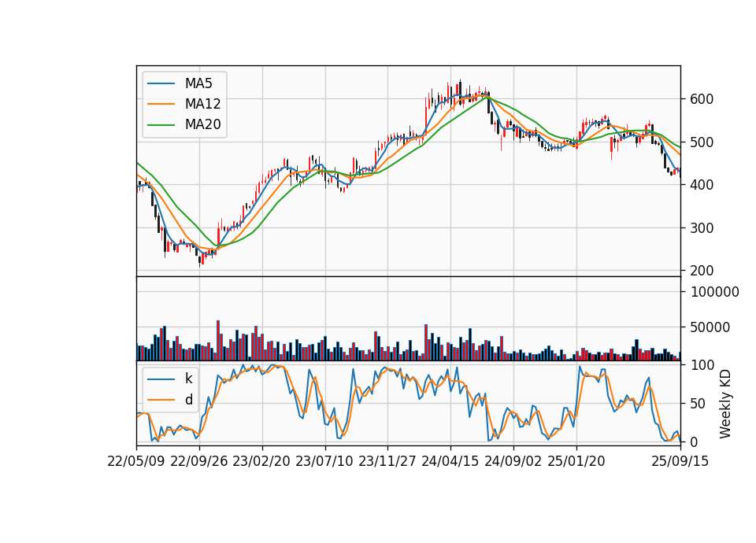The image size is (756, 543).
Task: Click the 22/05/09 date tick label
Action: tap(136, 461)
